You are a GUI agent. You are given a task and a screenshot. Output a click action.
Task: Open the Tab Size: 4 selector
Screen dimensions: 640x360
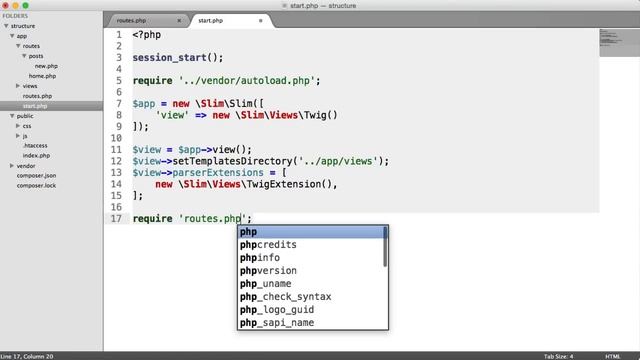point(558,356)
